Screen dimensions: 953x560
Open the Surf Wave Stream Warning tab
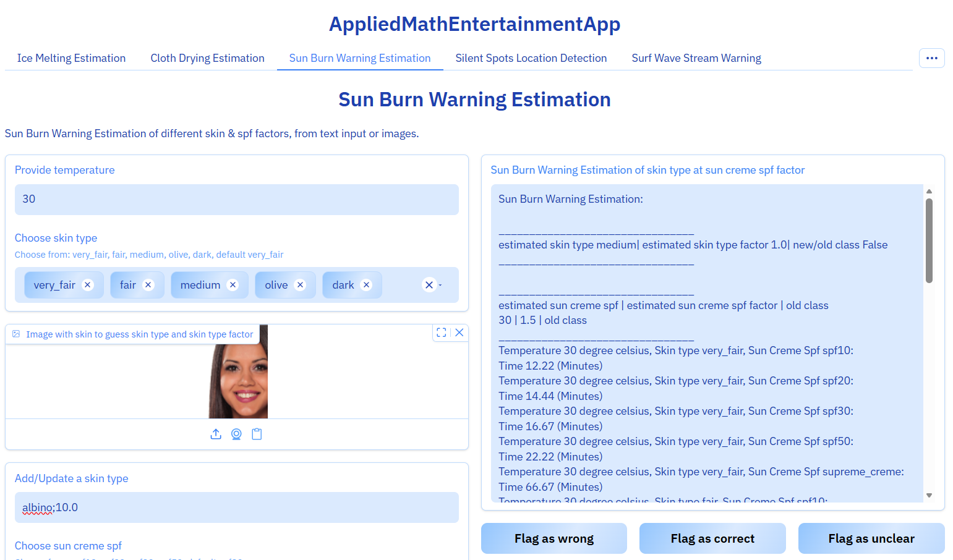point(696,57)
